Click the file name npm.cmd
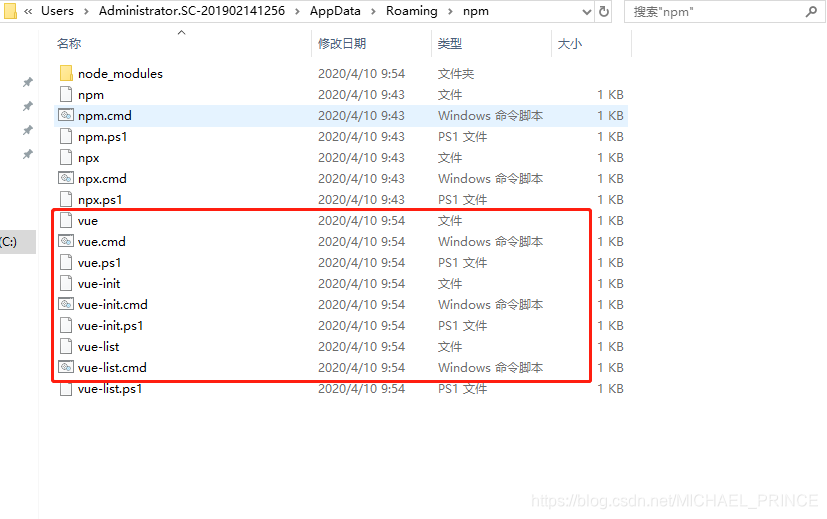 [104, 116]
